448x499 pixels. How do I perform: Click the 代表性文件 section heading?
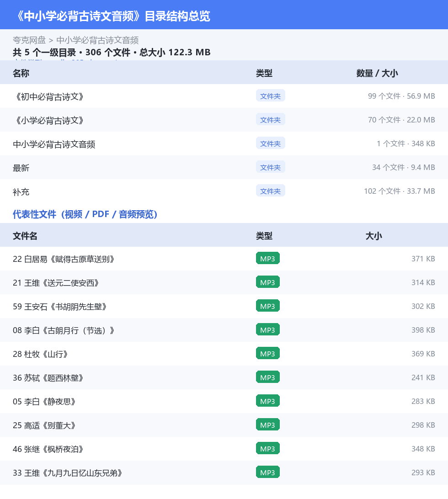pos(85,214)
